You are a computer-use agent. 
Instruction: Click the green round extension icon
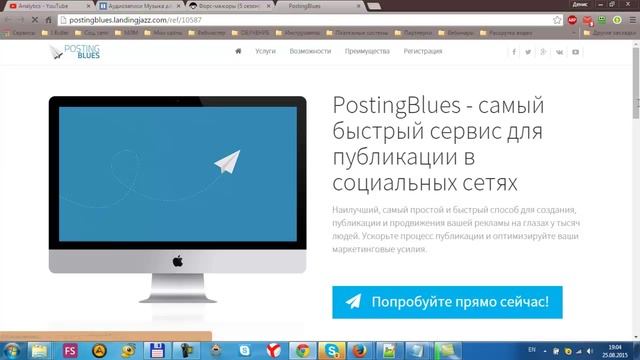click(617, 20)
